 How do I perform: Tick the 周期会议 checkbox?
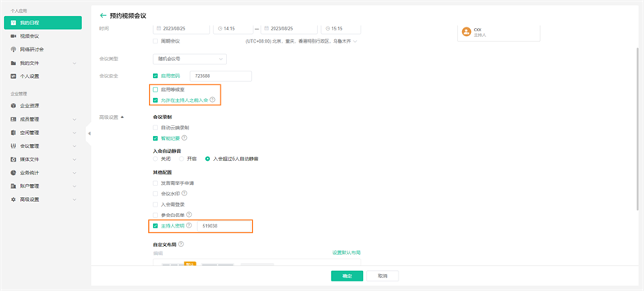click(155, 41)
